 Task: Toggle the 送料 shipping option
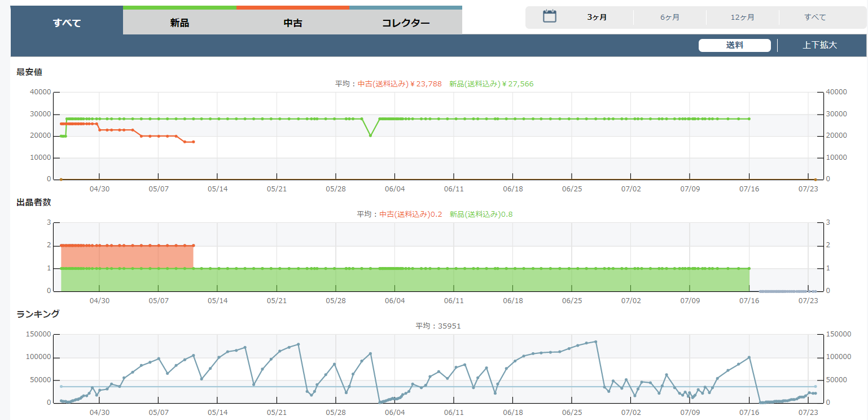click(x=734, y=46)
